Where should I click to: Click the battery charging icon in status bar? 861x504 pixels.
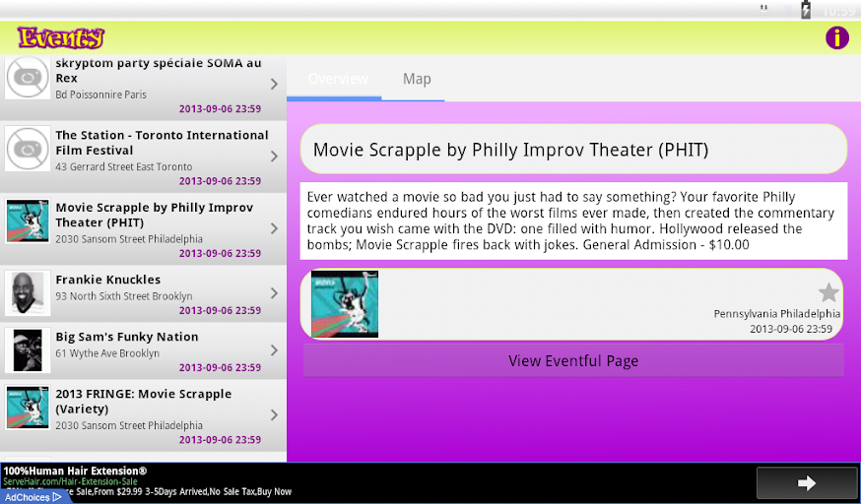[806, 9]
